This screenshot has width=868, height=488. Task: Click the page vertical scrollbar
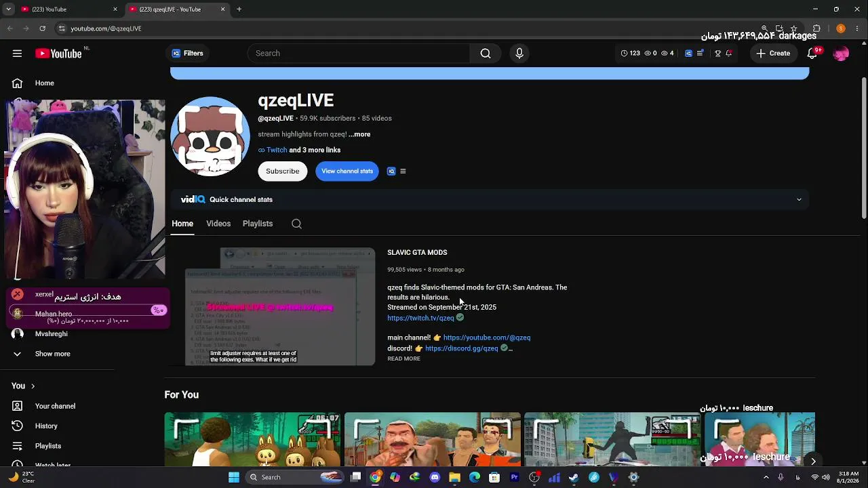pyautogui.click(x=864, y=149)
